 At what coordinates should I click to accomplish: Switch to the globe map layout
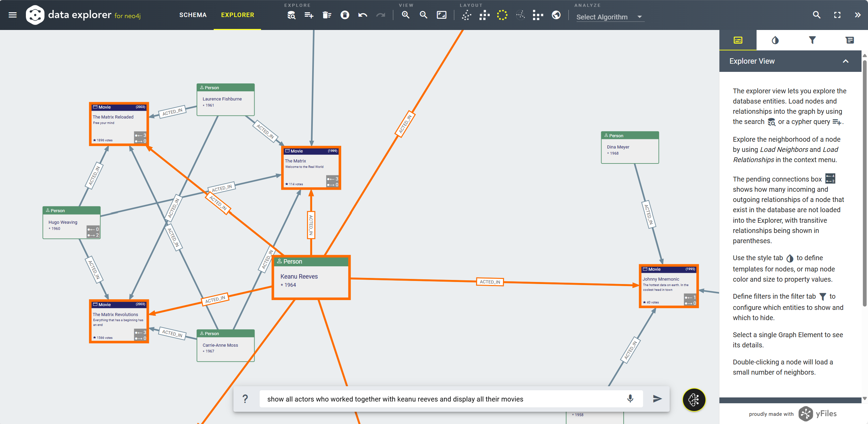pos(556,15)
